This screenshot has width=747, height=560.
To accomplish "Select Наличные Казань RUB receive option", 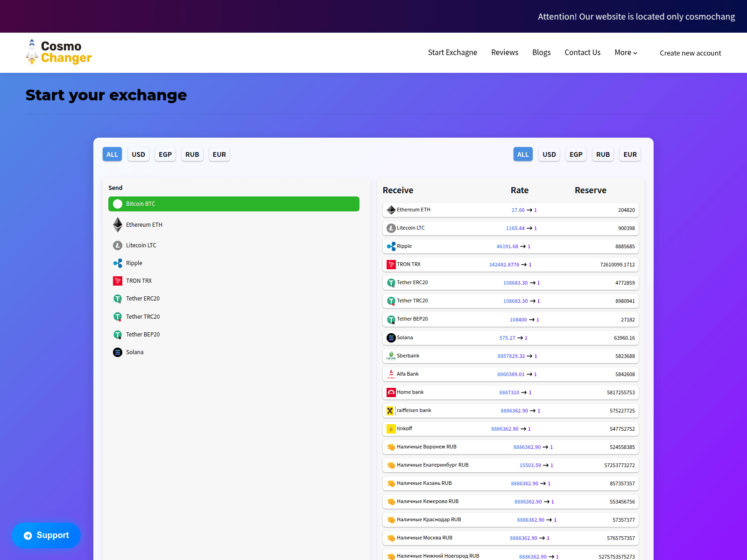I will click(x=511, y=483).
